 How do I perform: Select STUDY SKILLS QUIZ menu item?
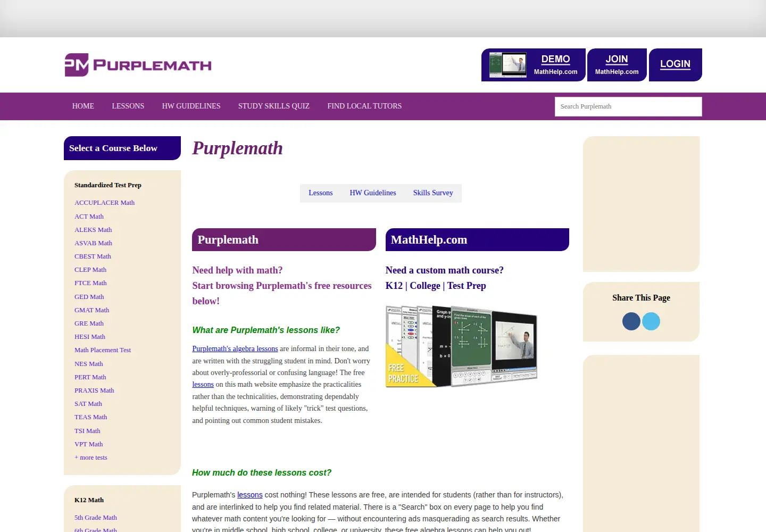[x=274, y=106]
